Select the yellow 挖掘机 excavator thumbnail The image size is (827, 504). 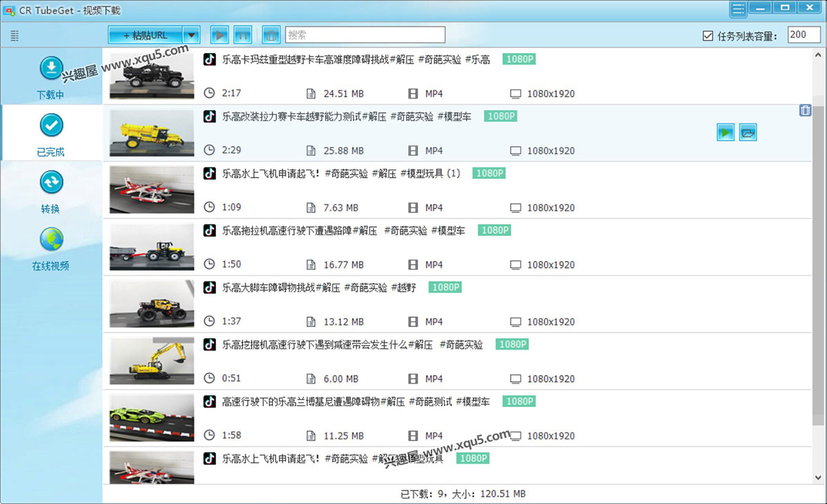tap(152, 361)
